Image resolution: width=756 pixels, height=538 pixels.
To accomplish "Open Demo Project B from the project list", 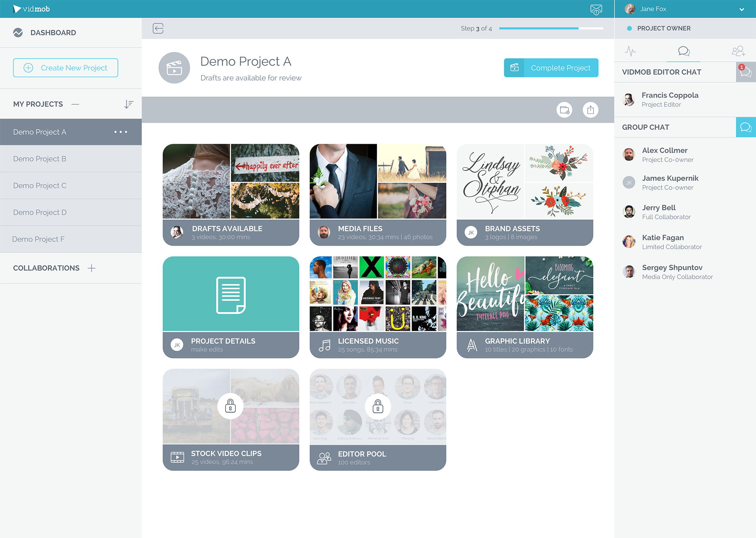I will click(x=39, y=159).
